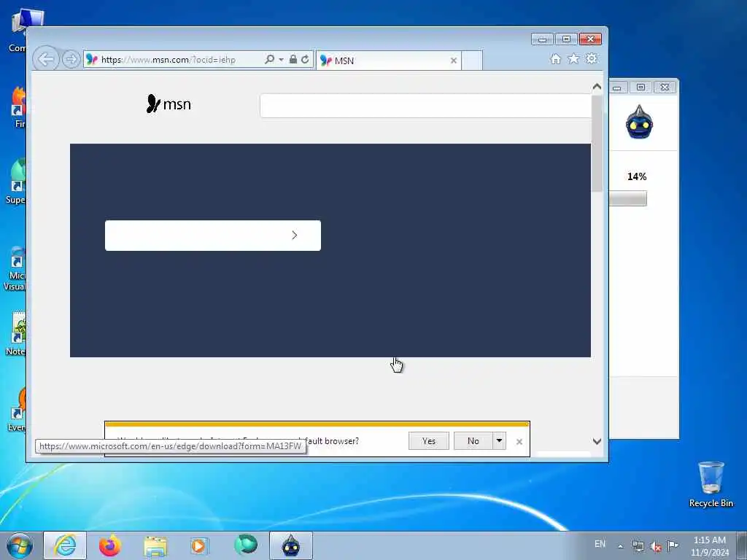Select the Recycle Bin desktop icon

(x=711, y=484)
